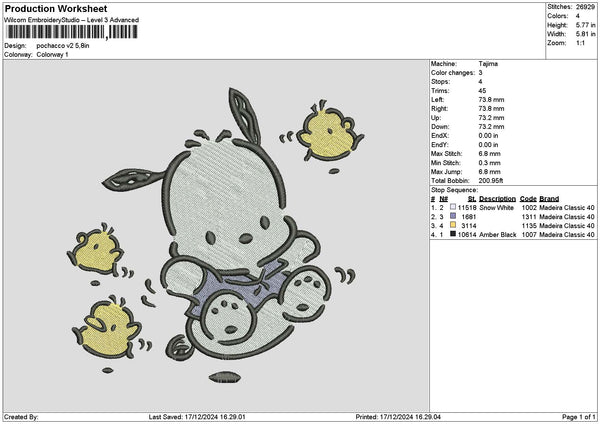The height and width of the screenshot is (424, 600).
Task: Click the "Printed: 17/12/2024" timestamp
Action: point(398,417)
